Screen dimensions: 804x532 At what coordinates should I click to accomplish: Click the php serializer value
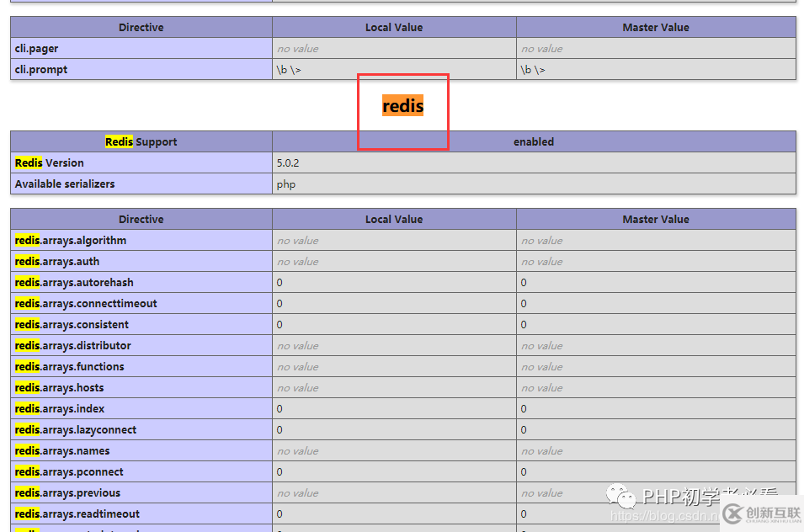(534, 184)
